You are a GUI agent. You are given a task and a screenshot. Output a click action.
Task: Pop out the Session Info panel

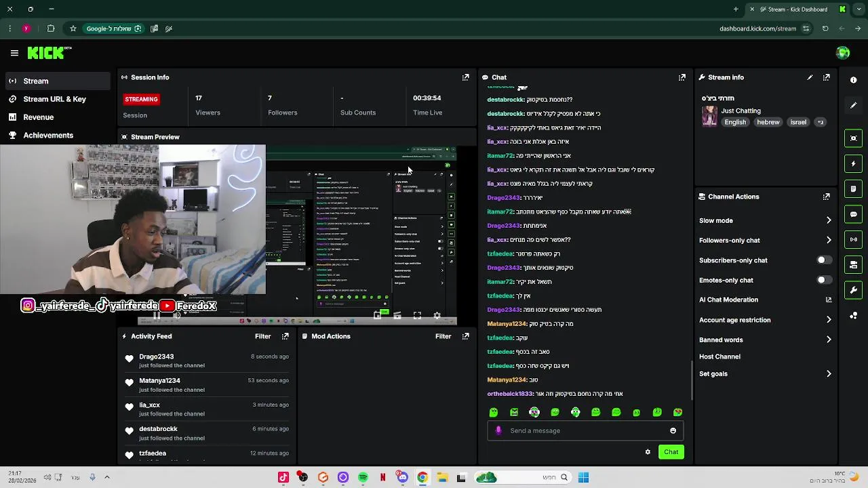tap(465, 77)
